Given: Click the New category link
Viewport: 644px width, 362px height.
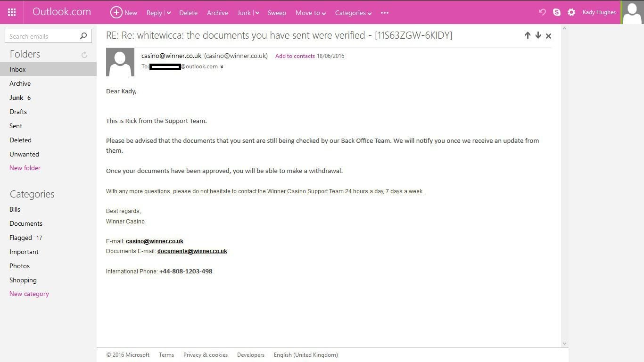Looking at the screenshot, I should 29,294.
